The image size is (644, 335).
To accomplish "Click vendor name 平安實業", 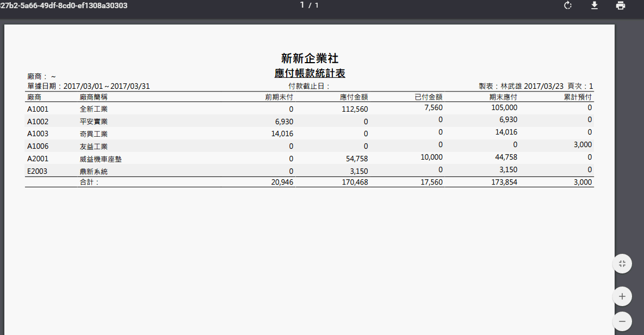I will coord(94,121).
